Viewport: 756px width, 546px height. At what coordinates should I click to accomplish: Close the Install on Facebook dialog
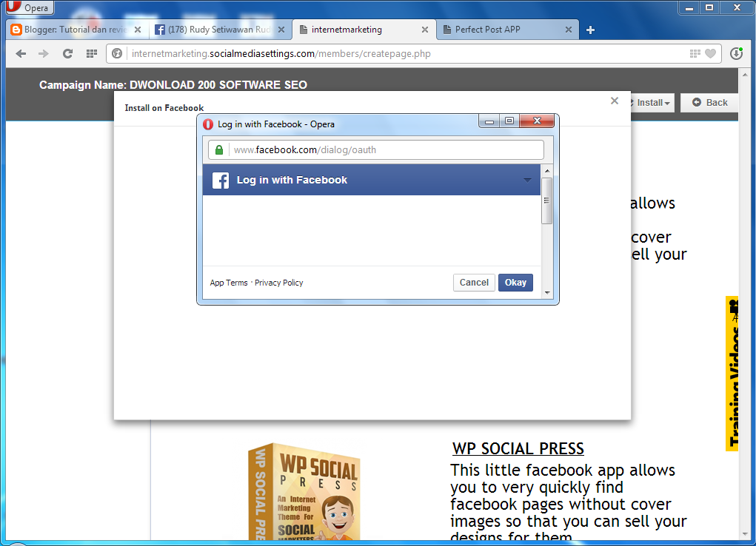(615, 101)
